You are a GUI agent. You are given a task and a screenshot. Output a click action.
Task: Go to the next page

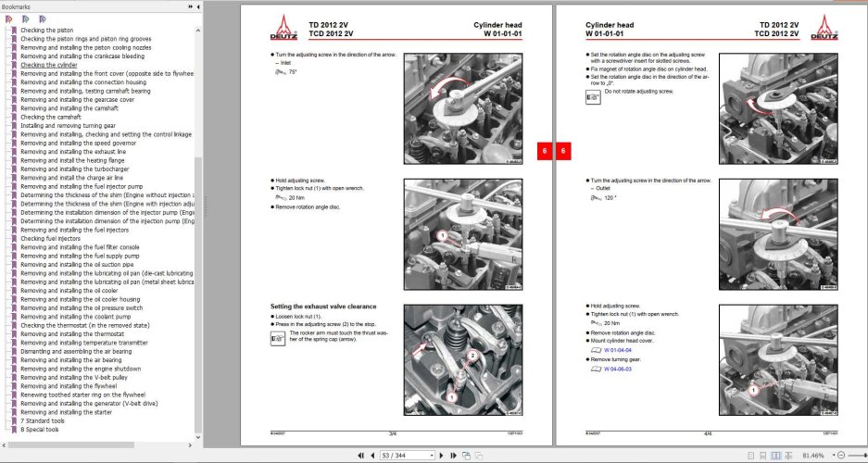tap(441, 456)
